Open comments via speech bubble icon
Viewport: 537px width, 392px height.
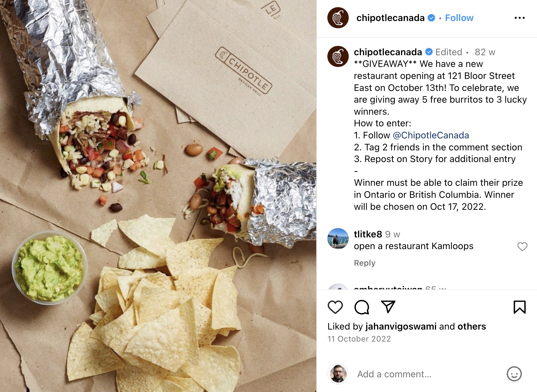coord(362,307)
